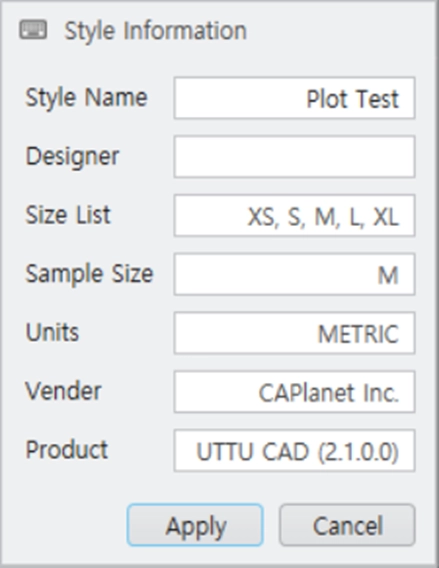Image resolution: width=439 pixels, height=568 pixels.
Task: Select the Size List text field
Action: pyautogui.click(x=294, y=216)
